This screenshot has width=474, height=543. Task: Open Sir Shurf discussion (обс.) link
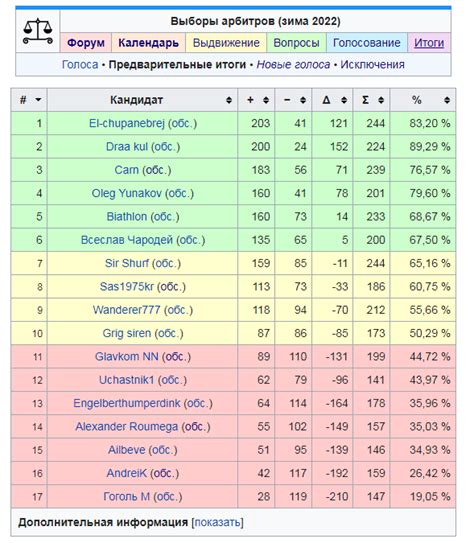167,264
